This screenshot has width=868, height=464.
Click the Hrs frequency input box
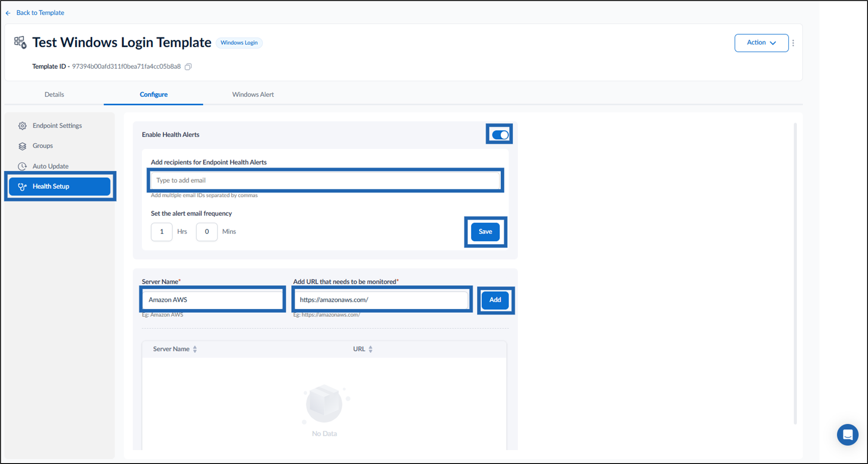(x=162, y=232)
